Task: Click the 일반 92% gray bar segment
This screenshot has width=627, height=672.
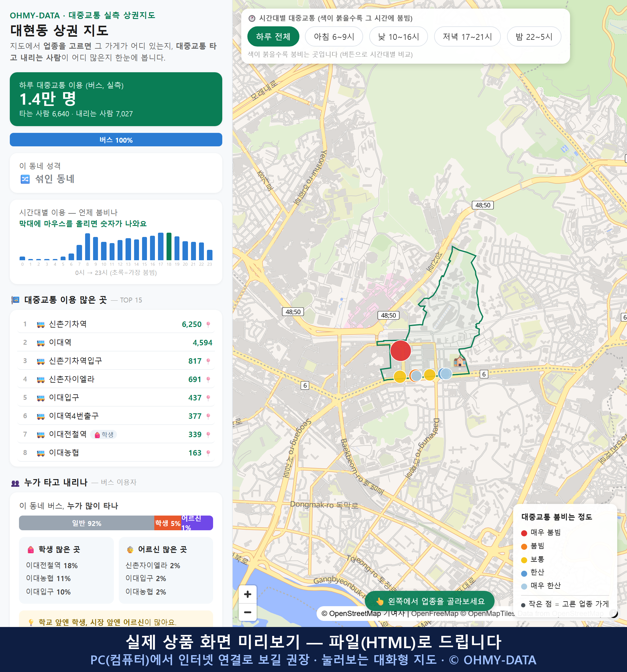Action: click(87, 523)
